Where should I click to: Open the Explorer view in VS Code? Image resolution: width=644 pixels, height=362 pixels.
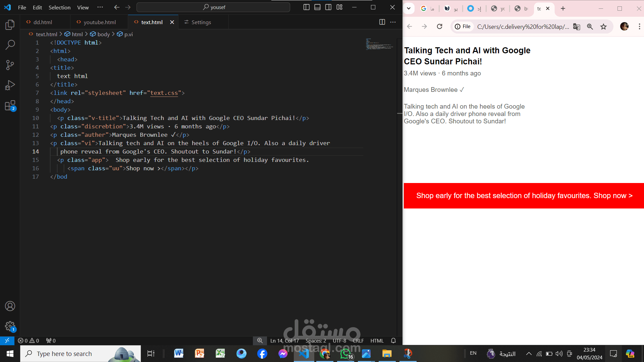pyautogui.click(x=10, y=24)
